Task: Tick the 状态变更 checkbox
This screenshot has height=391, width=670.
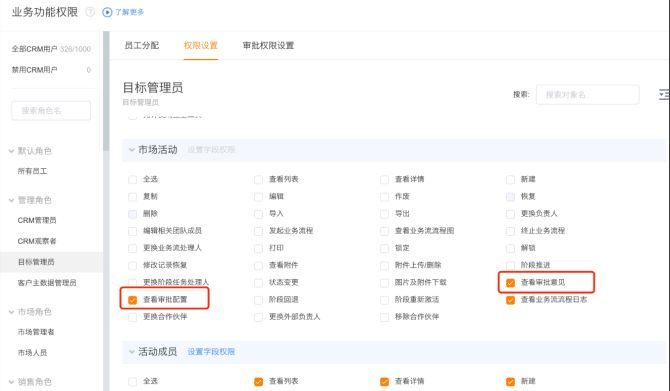Action: [259, 283]
